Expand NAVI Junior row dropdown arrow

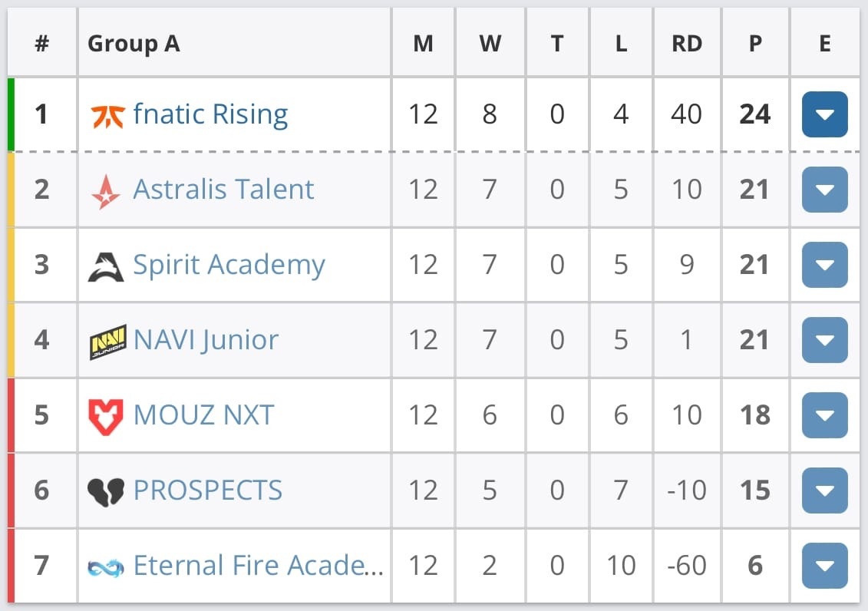tap(824, 340)
